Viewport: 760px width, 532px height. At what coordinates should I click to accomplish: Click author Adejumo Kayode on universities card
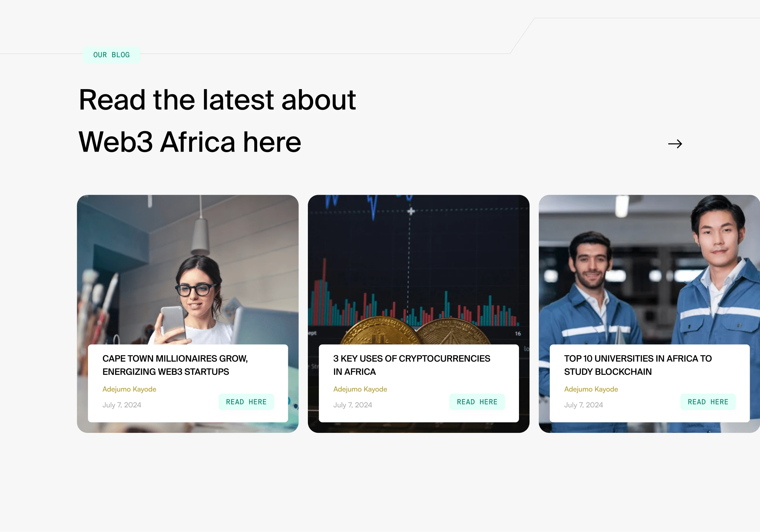tap(591, 389)
